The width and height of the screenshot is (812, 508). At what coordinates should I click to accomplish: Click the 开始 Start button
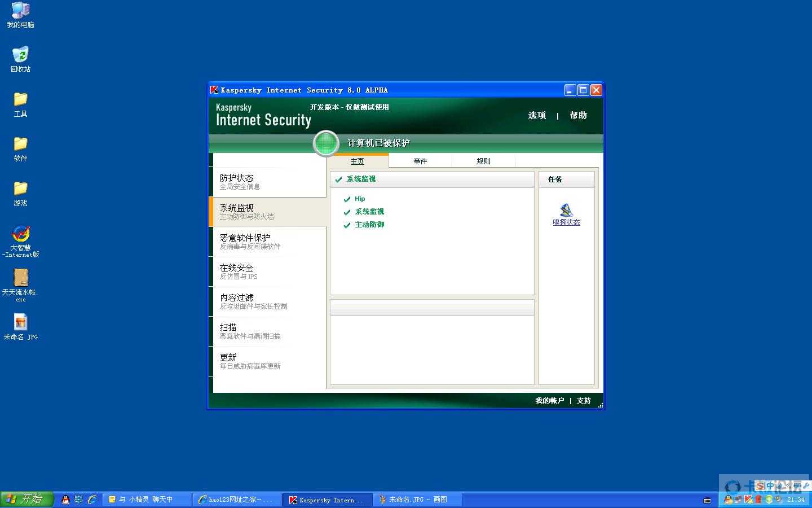point(27,500)
